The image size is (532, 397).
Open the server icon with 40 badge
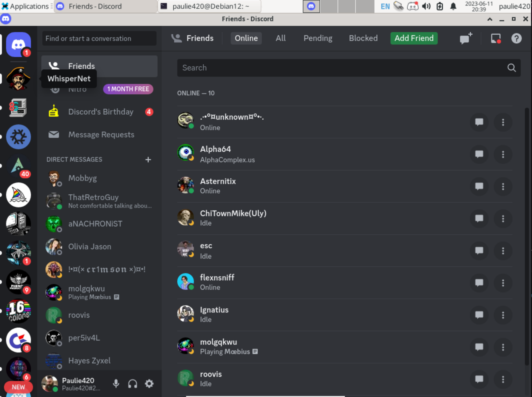18,166
